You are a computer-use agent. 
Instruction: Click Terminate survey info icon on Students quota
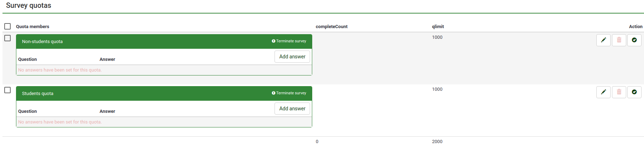tap(273, 93)
